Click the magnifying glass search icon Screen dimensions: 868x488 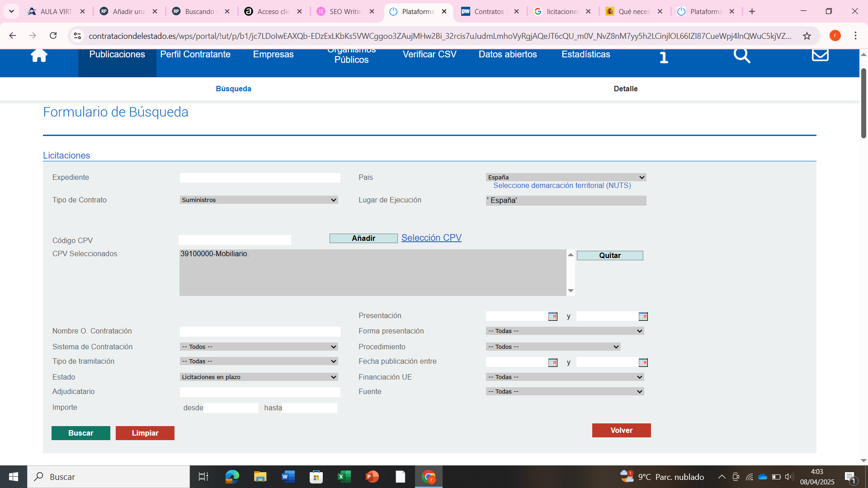tap(741, 56)
